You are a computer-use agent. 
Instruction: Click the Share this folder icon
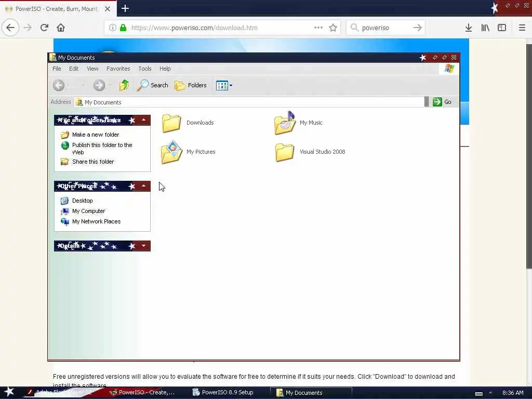pyautogui.click(x=65, y=162)
